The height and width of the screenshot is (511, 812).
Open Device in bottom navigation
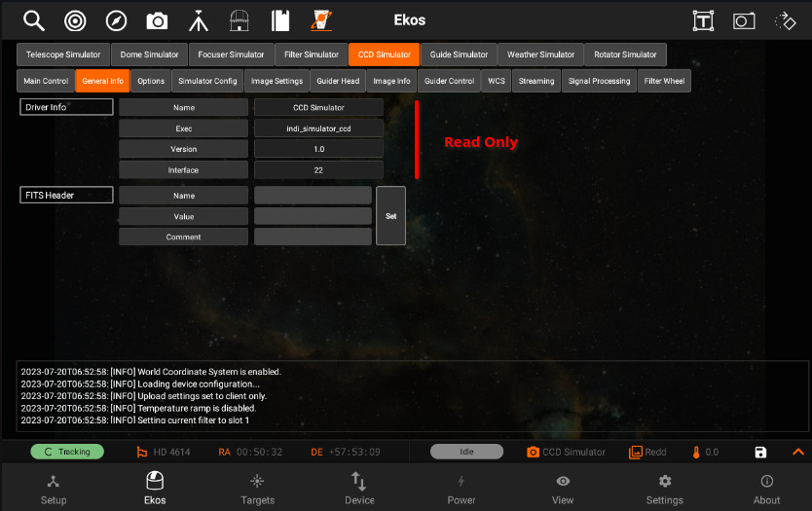pyautogui.click(x=359, y=489)
